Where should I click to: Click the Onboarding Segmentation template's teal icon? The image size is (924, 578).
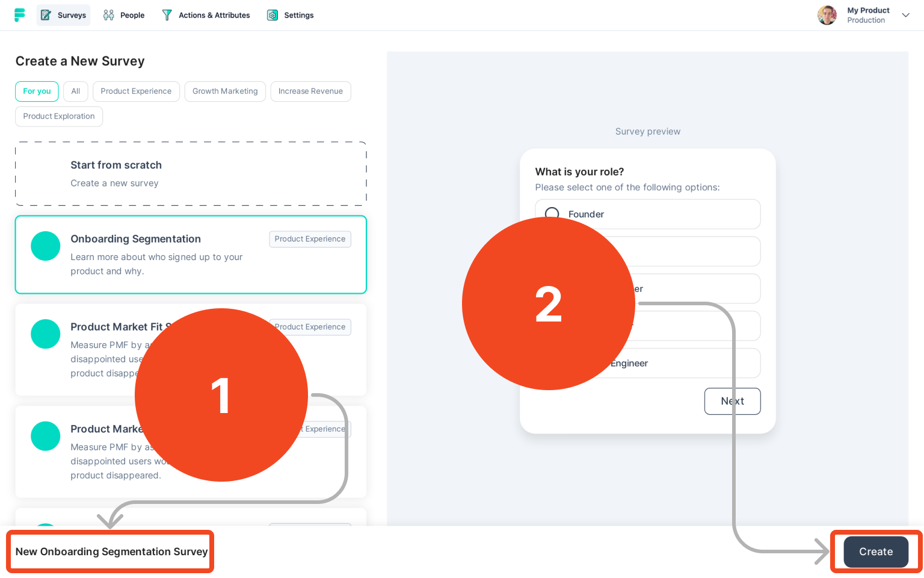click(45, 246)
